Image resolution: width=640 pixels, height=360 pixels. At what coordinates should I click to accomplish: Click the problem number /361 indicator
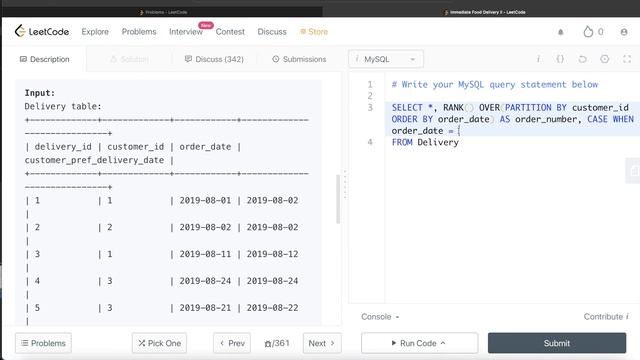click(x=277, y=343)
